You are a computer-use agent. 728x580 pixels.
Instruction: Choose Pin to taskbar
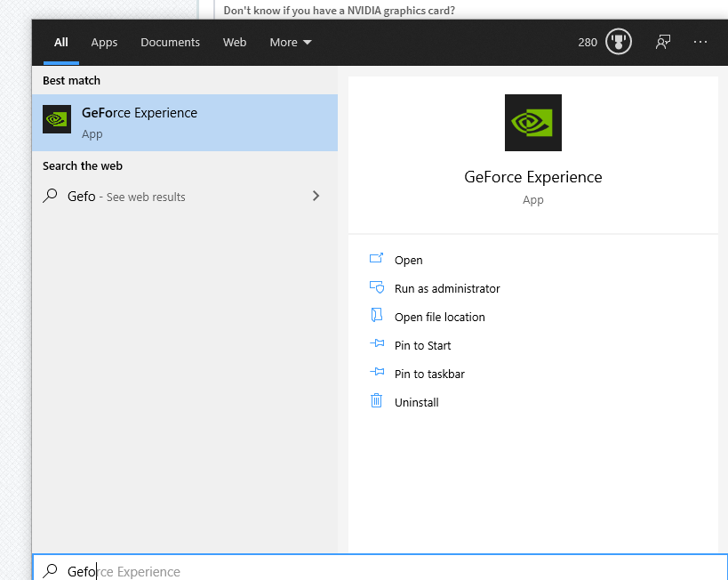click(x=429, y=374)
